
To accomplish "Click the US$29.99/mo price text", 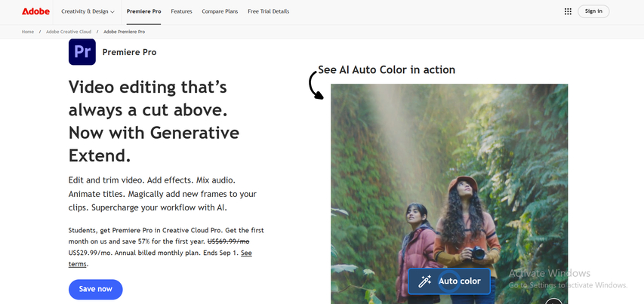I will point(90,253).
